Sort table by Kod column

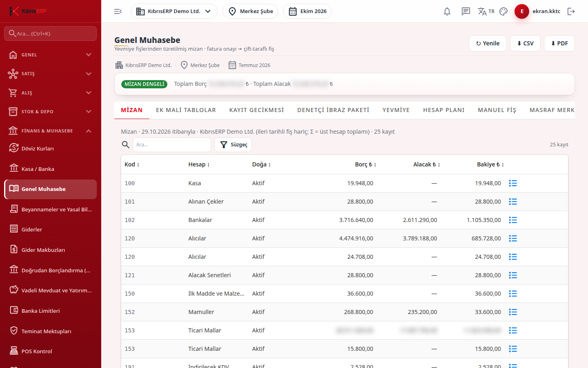(132, 164)
